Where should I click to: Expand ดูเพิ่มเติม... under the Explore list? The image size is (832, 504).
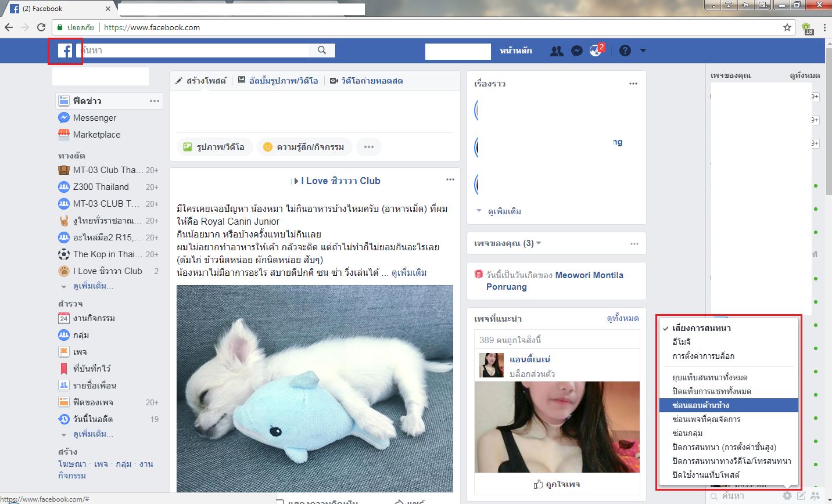pyautogui.click(x=93, y=434)
